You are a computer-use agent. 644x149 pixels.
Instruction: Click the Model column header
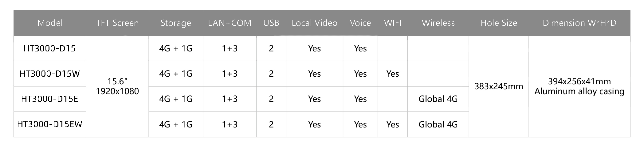pyautogui.click(x=50, y=23)
